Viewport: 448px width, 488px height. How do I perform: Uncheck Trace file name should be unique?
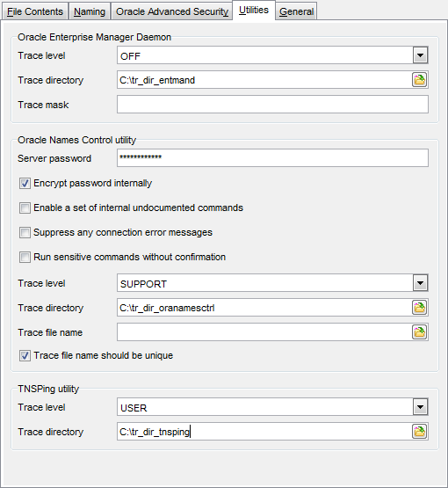pos(25,355)
